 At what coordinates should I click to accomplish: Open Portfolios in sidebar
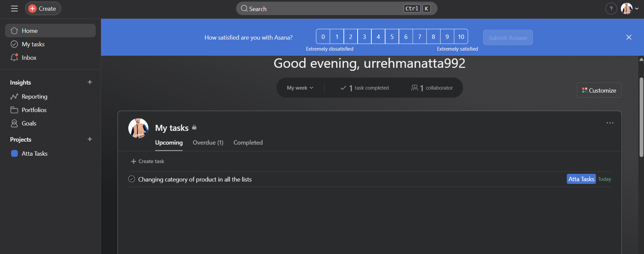pyautogui.click(x=50, y=110)
